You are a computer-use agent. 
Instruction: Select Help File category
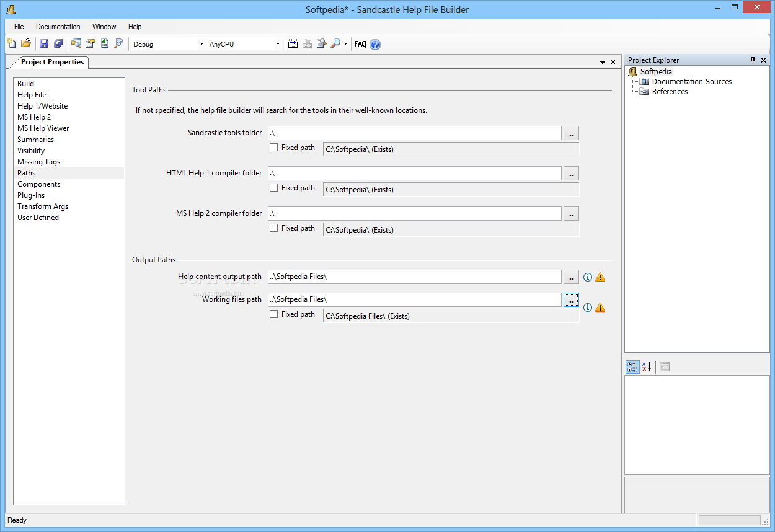coord(69,95)
